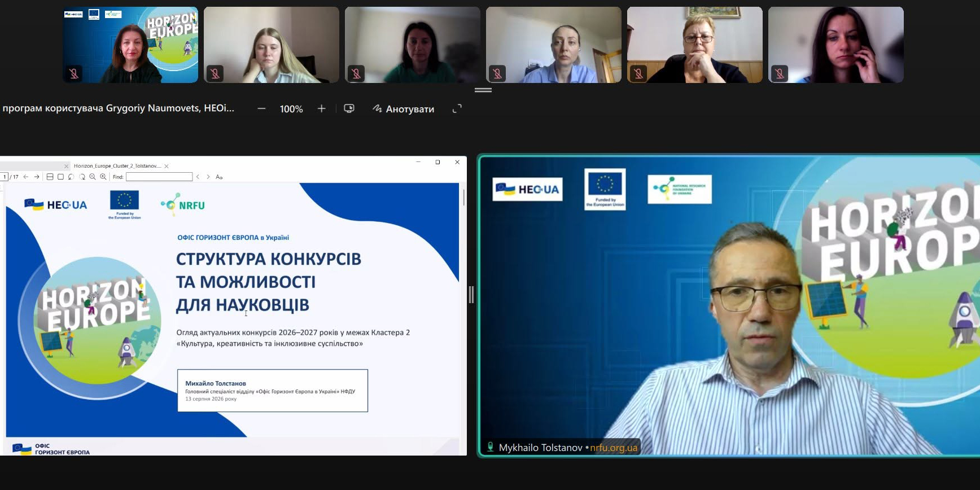Click 'Funded by the European Union' slide logo
The height and width of the screenshot is (490, 980).
(x=125, y=205)
